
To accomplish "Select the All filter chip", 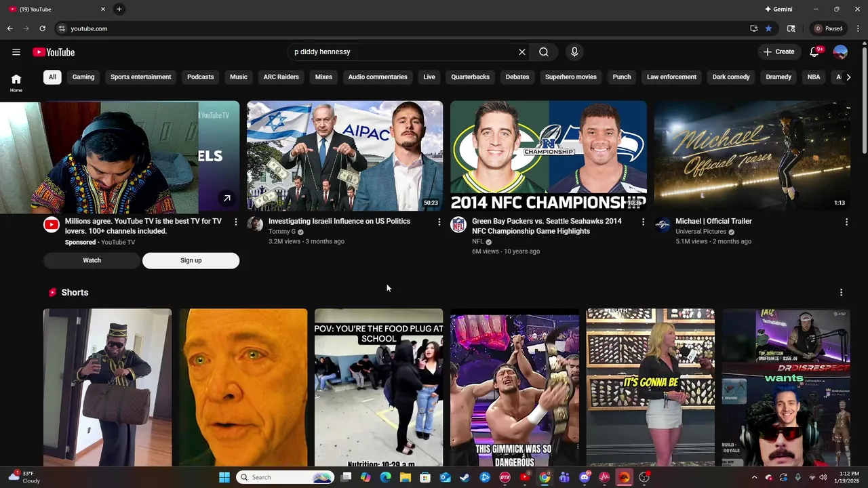I will point(52,77).
